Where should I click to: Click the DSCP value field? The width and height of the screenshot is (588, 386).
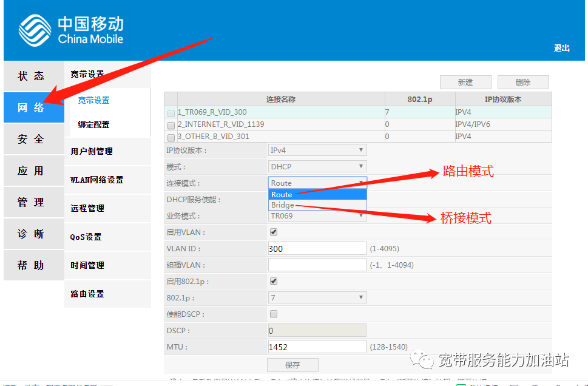[x=317, y=331]
